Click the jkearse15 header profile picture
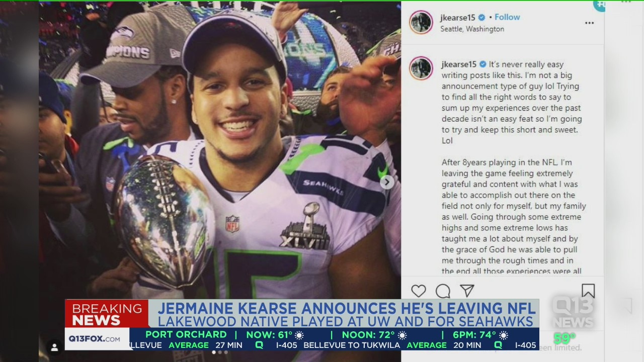 tap(421, 23)
